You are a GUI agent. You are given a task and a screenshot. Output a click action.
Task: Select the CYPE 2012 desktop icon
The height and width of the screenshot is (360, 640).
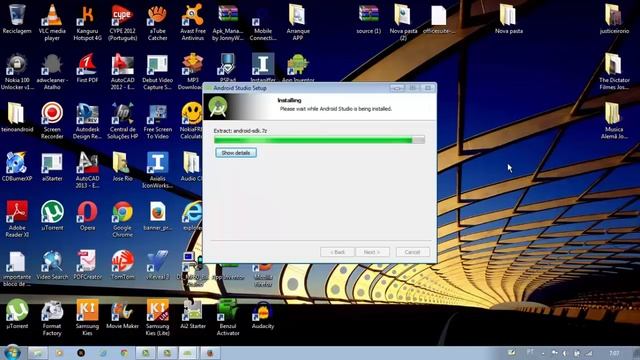click(122, 22)
